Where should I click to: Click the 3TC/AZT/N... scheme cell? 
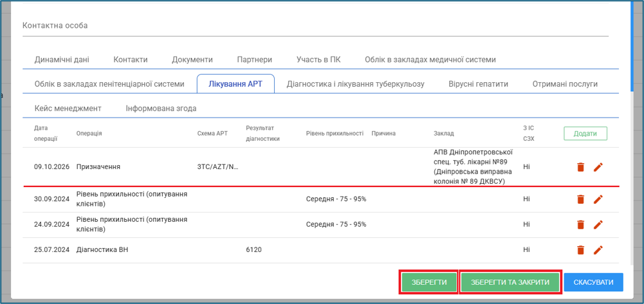(x=218, y=167)
